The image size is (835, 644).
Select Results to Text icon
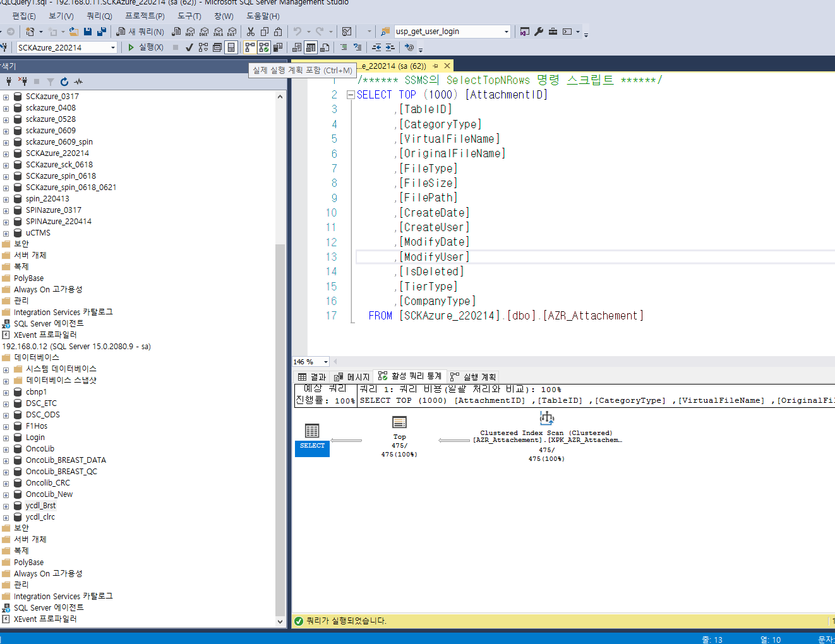click(x=297, y=47)
